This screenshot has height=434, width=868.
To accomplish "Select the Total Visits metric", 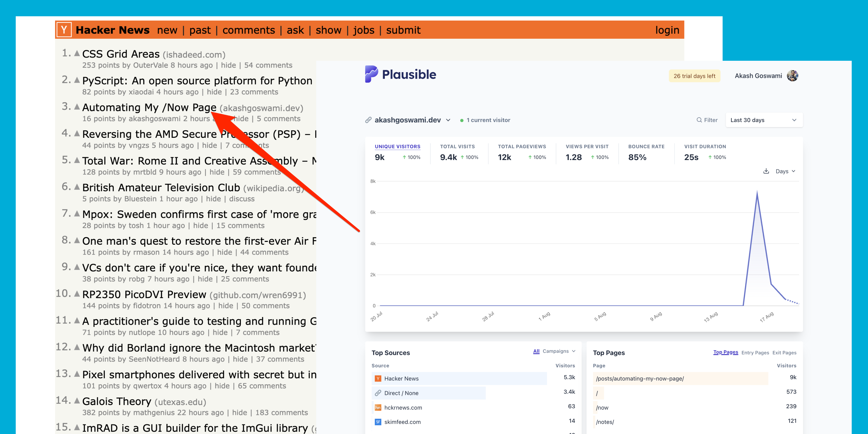I will pos(459,153).
